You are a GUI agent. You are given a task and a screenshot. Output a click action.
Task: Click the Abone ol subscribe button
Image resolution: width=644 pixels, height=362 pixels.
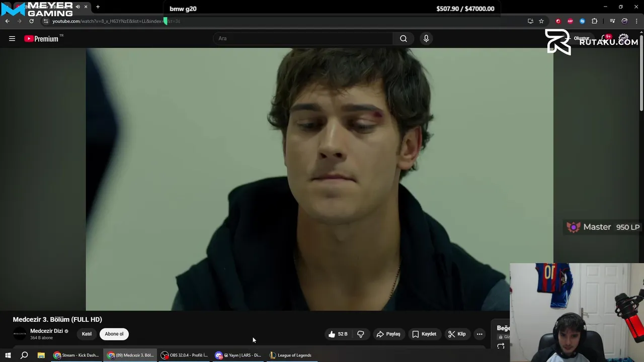tap(114, 334)
